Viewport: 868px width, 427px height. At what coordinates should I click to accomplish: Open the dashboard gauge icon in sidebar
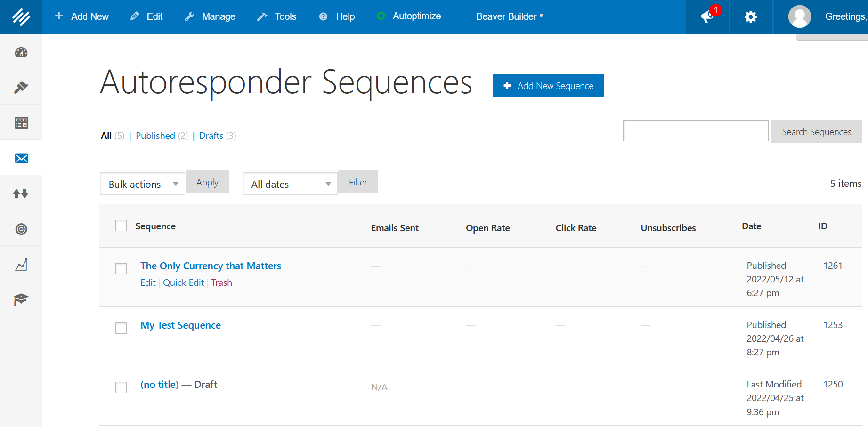click(x=21, y=52)
